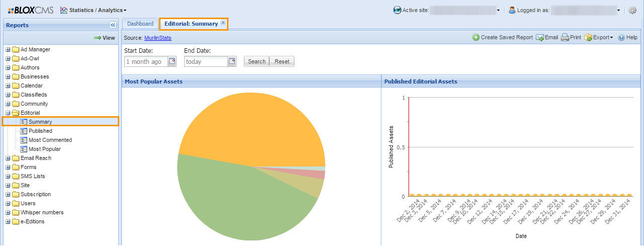The width and height of the screenshot is (644, 247).
Task: Expand the Site folder
Action: (x=8, y=185)
